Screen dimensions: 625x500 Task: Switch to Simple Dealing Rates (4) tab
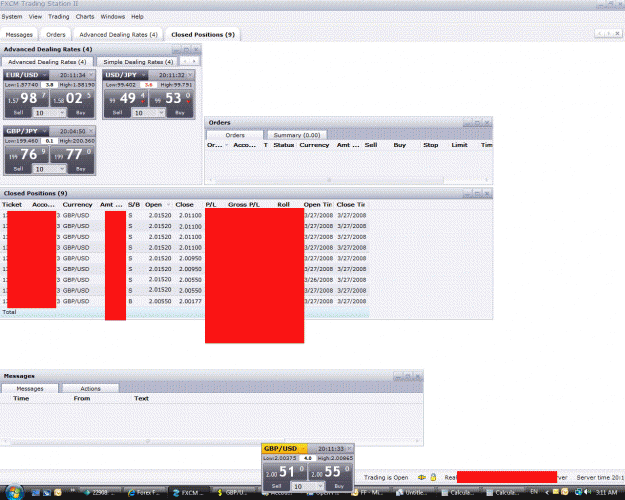tap(138, 62)
